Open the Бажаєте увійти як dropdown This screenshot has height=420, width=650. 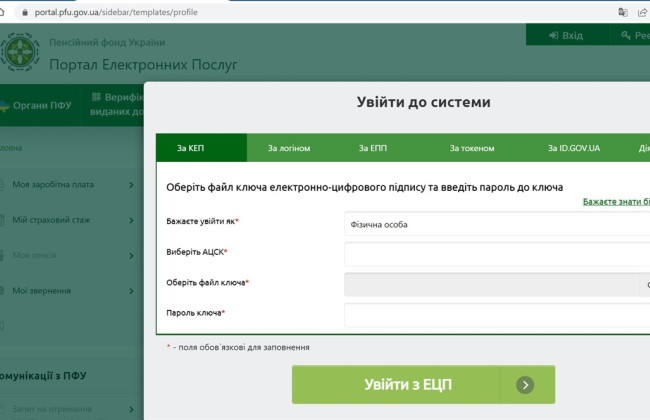pyautogui.click(x=497, y=224)
